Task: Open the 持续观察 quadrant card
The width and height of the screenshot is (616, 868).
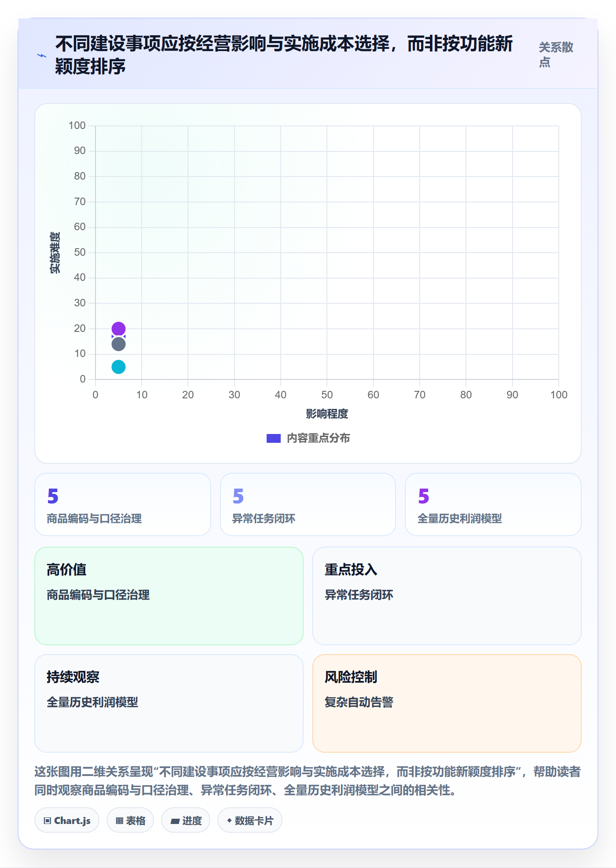Action: coord(169,703)
